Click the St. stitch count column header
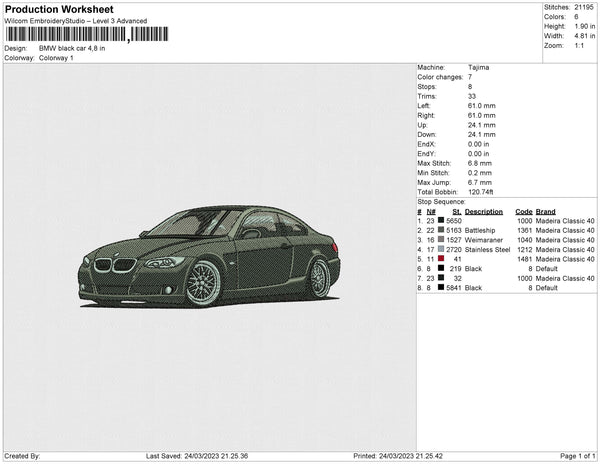This screenshot has width=600, height=464. [456, 211]
